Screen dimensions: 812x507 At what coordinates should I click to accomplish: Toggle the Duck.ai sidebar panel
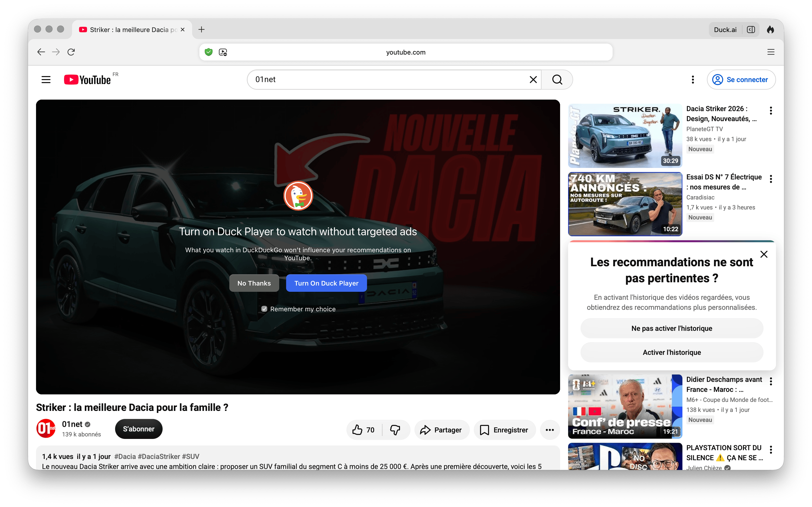(x=751, y=30)
